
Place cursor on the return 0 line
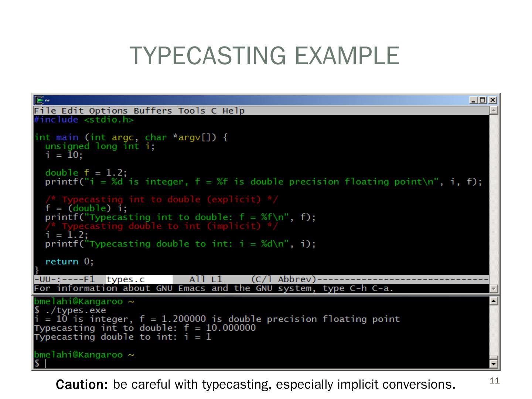69,262
